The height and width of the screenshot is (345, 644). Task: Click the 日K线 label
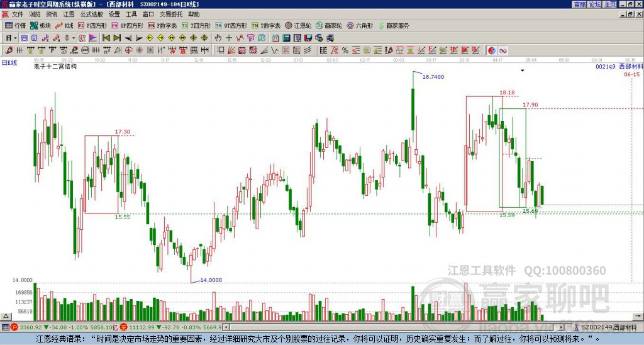9,63
